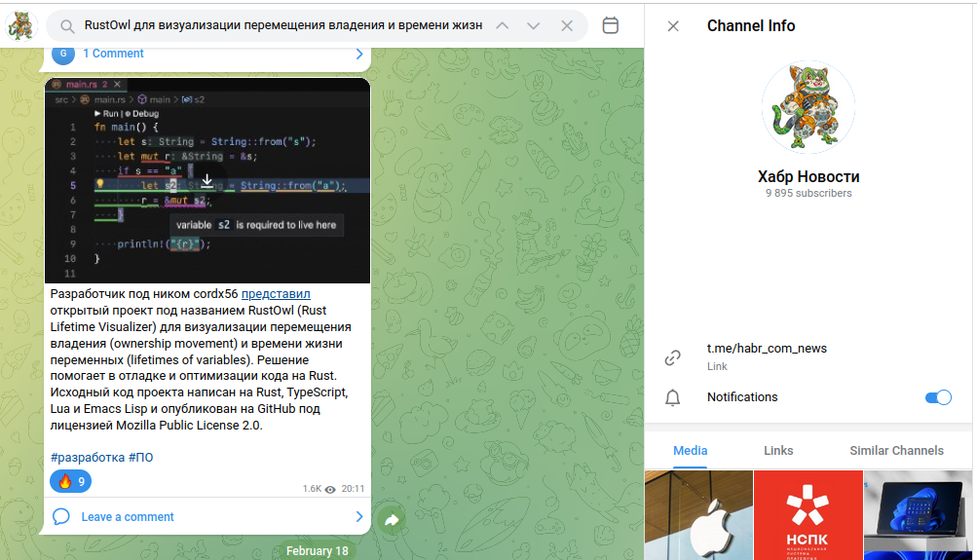Image resolution: width=977 pixels, height=560 pixels.
Task: Switch to the Similar Channels tab
Action: (896, 450)
